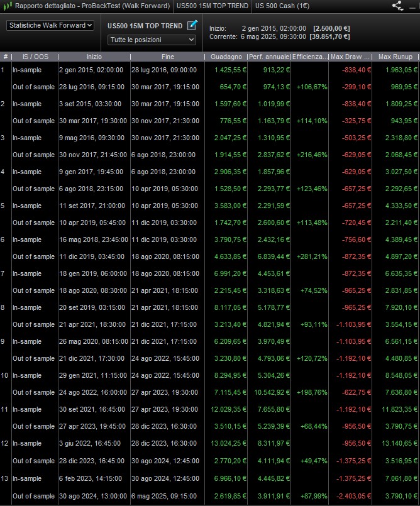The height and width of the screenshot is (506, 420).
Task: Select the Rapporto dettagliato - ProBackTest title tab
Action: [92, 6]
